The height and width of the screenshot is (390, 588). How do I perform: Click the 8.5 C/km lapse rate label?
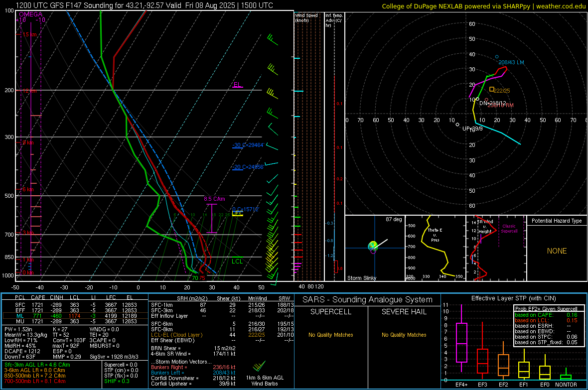coord(214,199)
